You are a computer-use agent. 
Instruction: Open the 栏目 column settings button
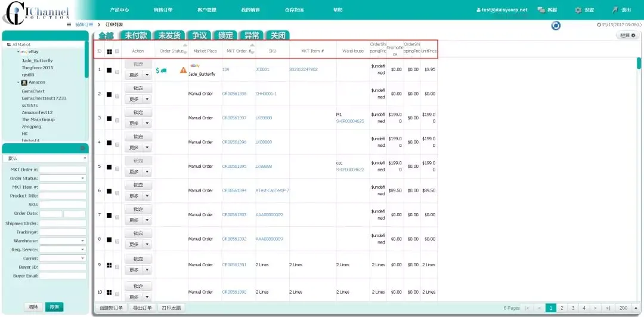pos(627,36)
